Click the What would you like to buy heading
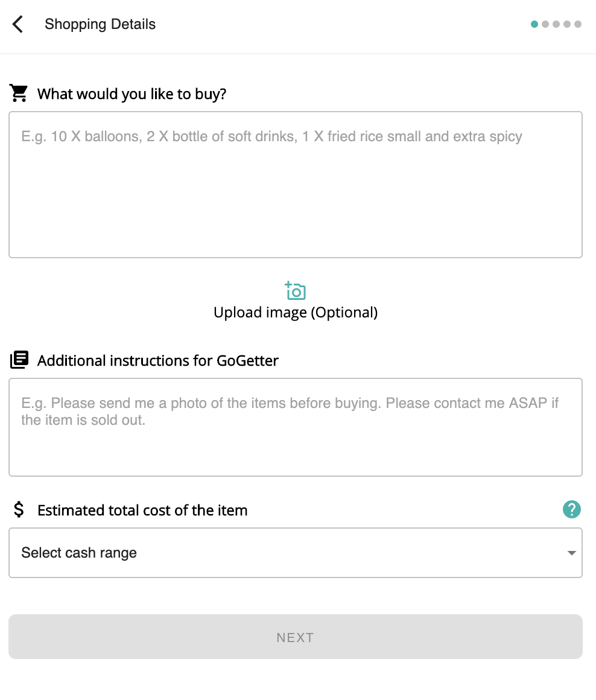Screen dimensions: 596x700 click(132, 94)
